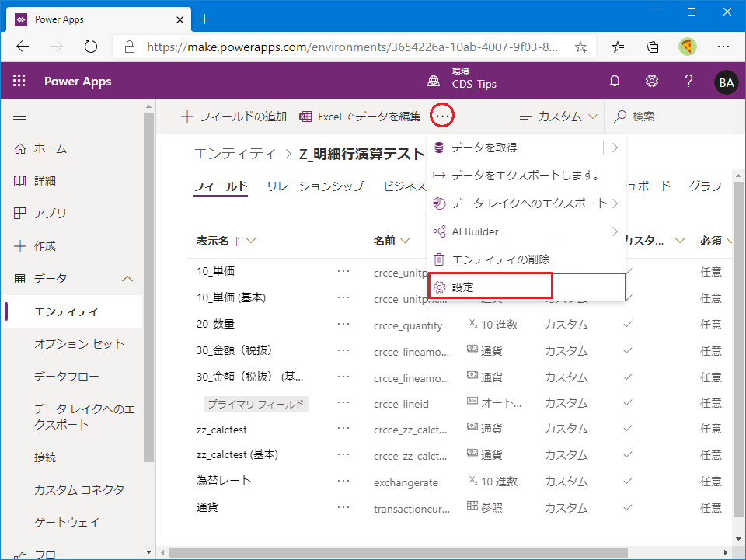Expand データを取得 submenu arrow
This screenshot has height=560, width=746.
click(x=615, y=148)
